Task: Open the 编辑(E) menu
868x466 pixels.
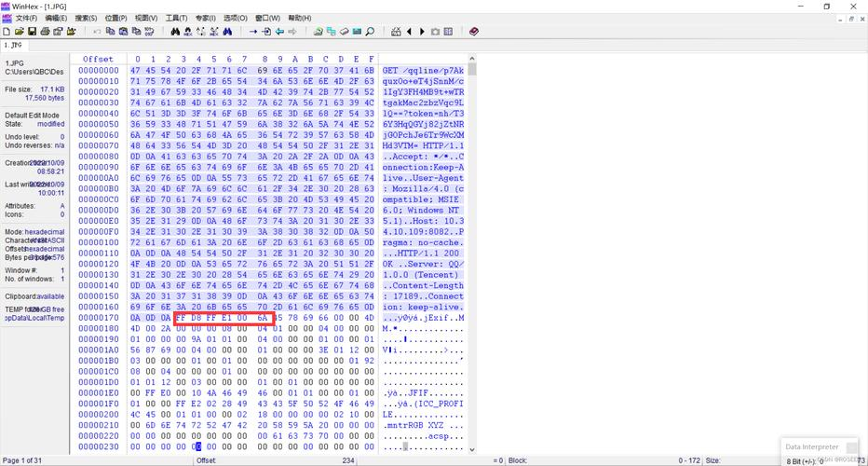Action: pyautogui.click(x=55, y=19)
